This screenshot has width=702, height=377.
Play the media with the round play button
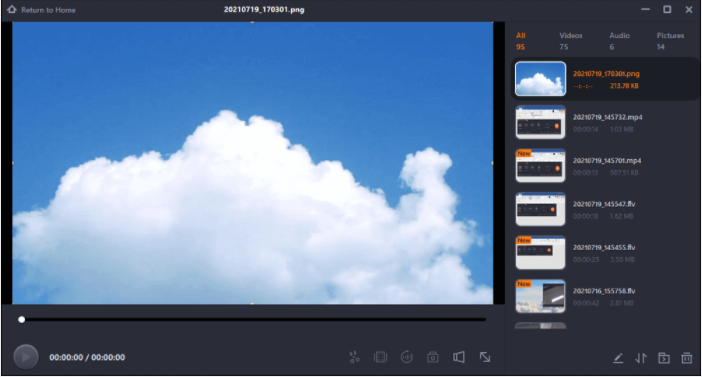(x=26, y=357)
